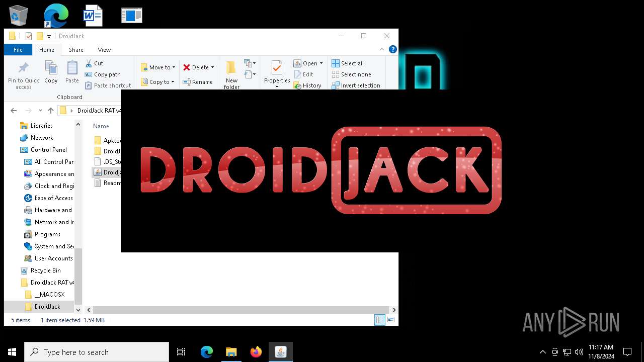Screen dimensions: 644x362
Task: Select Libraries in navigation pane
Action: click(41, 126)
